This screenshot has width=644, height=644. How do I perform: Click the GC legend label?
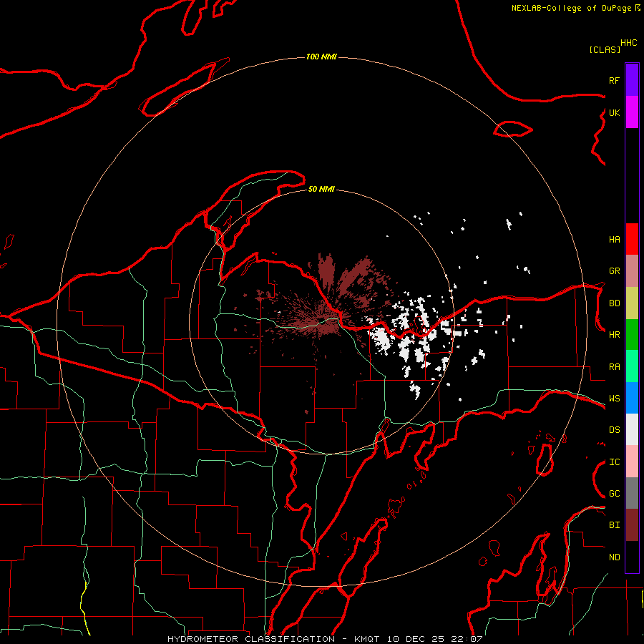click(x=614, y=493)
